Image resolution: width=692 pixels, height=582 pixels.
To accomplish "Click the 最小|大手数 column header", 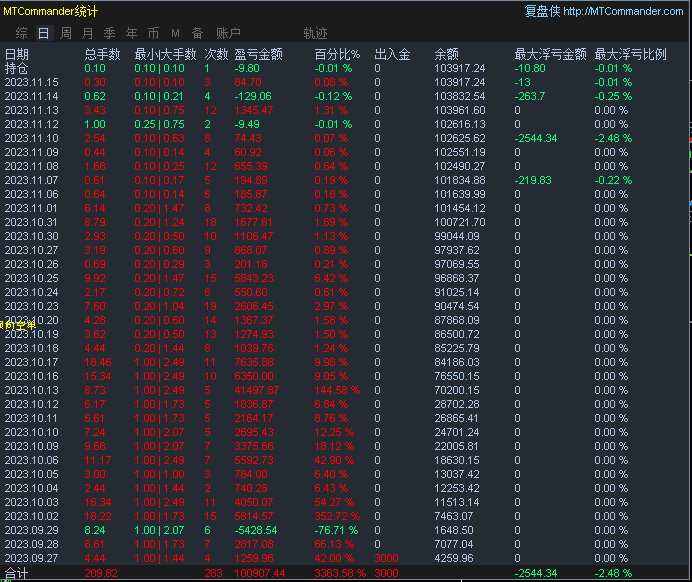I will click(x=165, y=54).
